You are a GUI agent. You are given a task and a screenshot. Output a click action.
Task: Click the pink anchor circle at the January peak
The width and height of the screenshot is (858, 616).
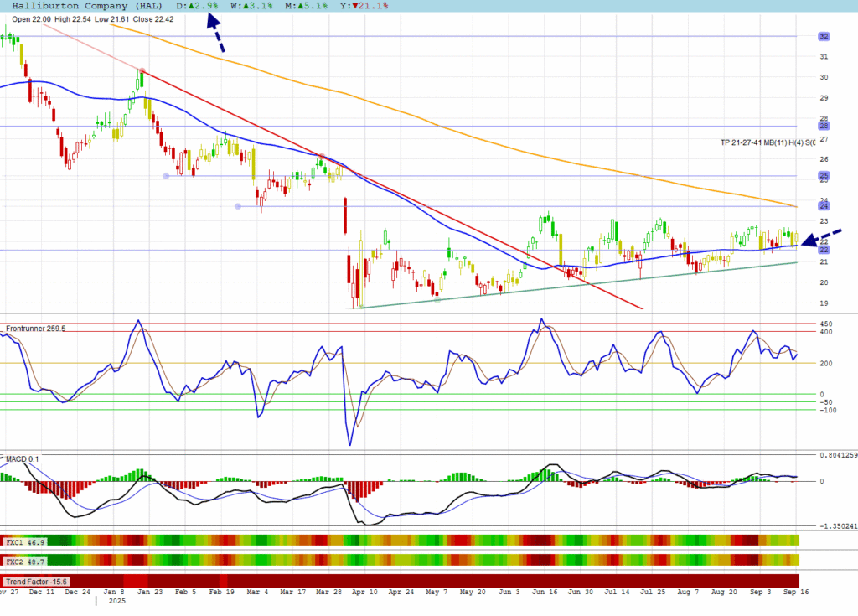[142, 70]
